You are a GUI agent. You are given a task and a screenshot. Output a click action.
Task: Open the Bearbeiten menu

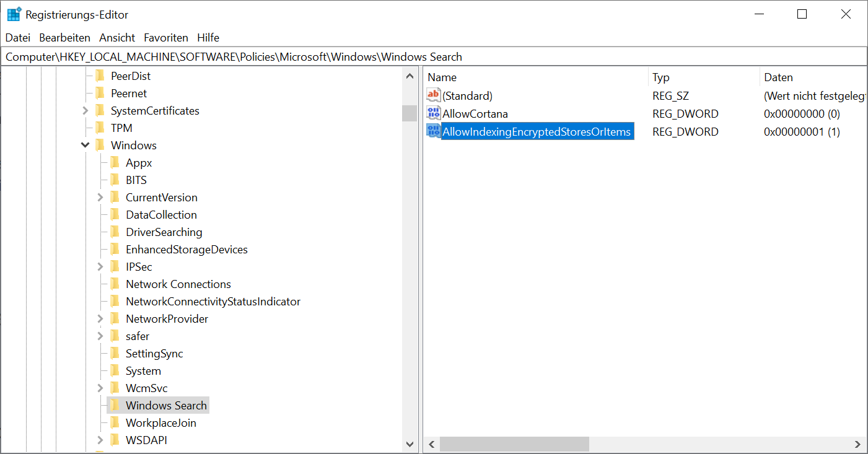tap(65, 38)
